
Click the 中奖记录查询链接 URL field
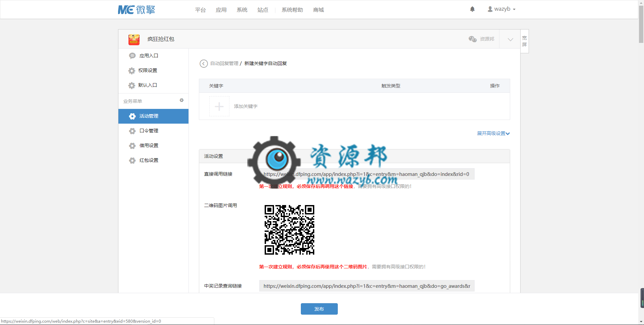coord(367,286)
